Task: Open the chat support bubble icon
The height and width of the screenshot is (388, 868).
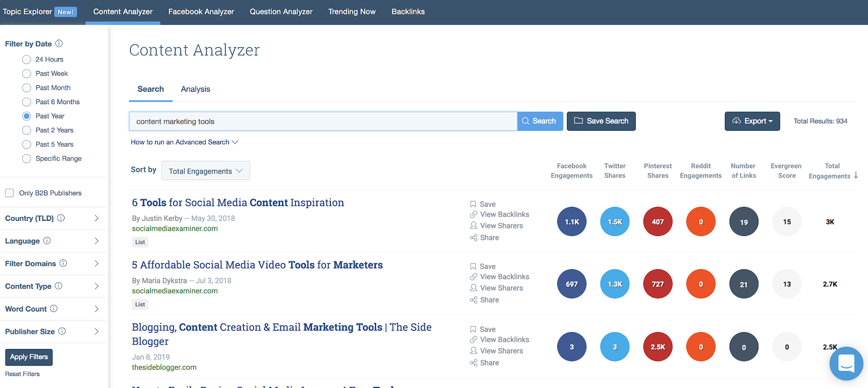Action: point(846,363)
